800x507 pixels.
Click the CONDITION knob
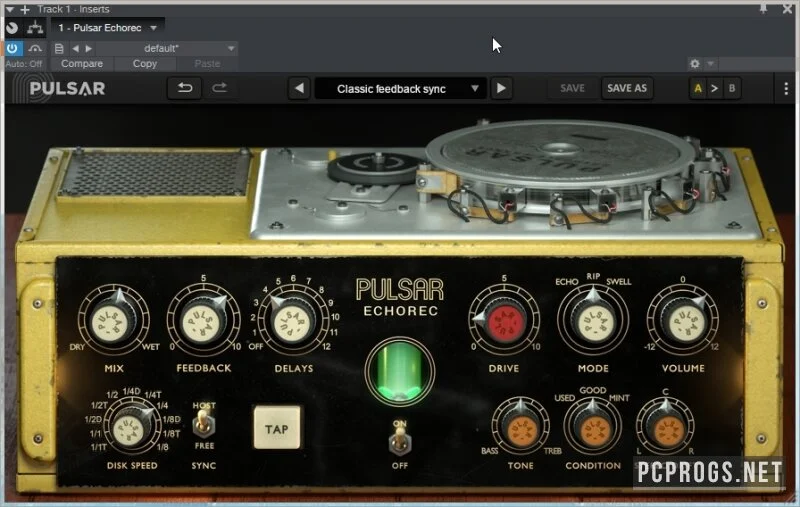pyautogui.click(x=592, y=427)
